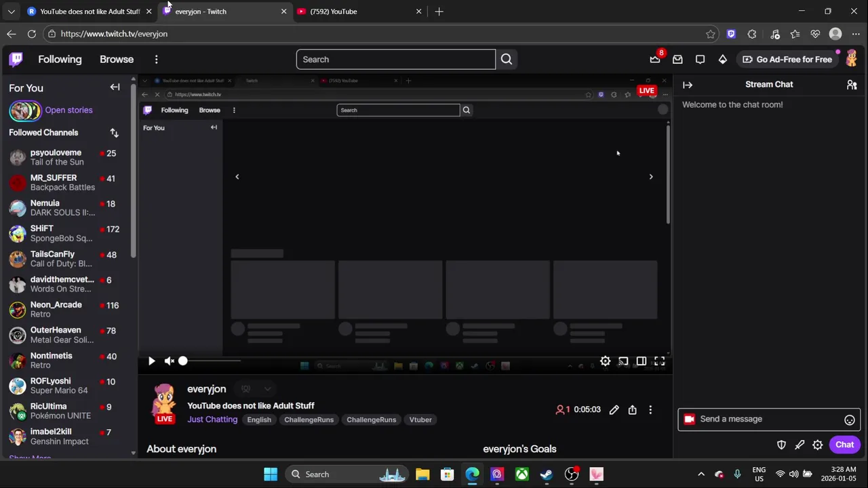The height and width of the screenshot is (488, 868).
Task: Open the Just Chatting category link
Action: [212, 420]
